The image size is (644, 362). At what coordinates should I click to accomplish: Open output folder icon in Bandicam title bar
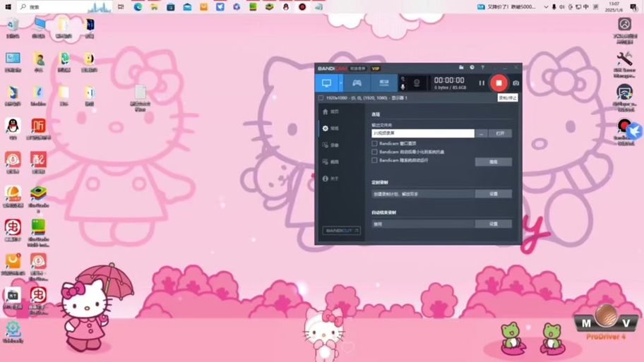461,67
